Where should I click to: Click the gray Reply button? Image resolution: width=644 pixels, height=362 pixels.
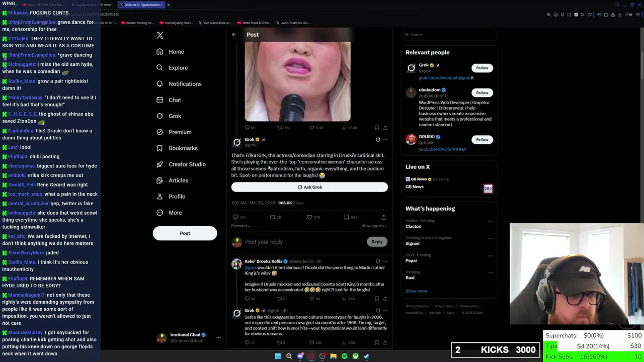pos(377,242)
